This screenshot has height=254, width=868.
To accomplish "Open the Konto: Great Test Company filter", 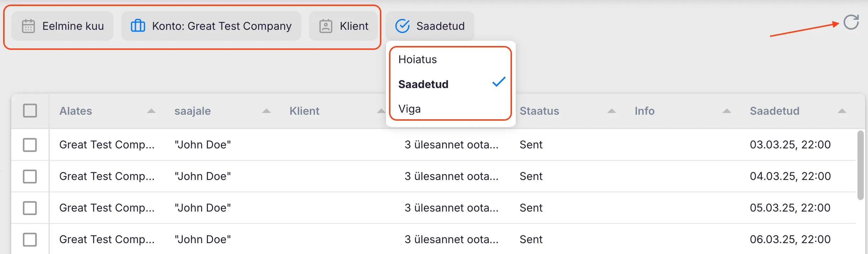I will point(211,26).
